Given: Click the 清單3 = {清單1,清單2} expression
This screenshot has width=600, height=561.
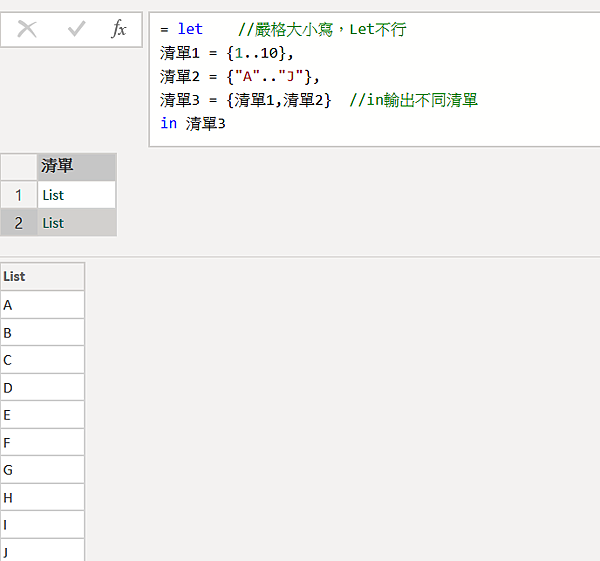Looking at the screenshot, I should (x=245, y=100).
